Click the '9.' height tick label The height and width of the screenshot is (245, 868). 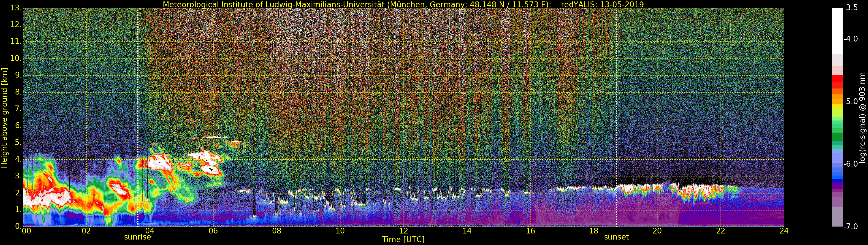tap(18, 75)
